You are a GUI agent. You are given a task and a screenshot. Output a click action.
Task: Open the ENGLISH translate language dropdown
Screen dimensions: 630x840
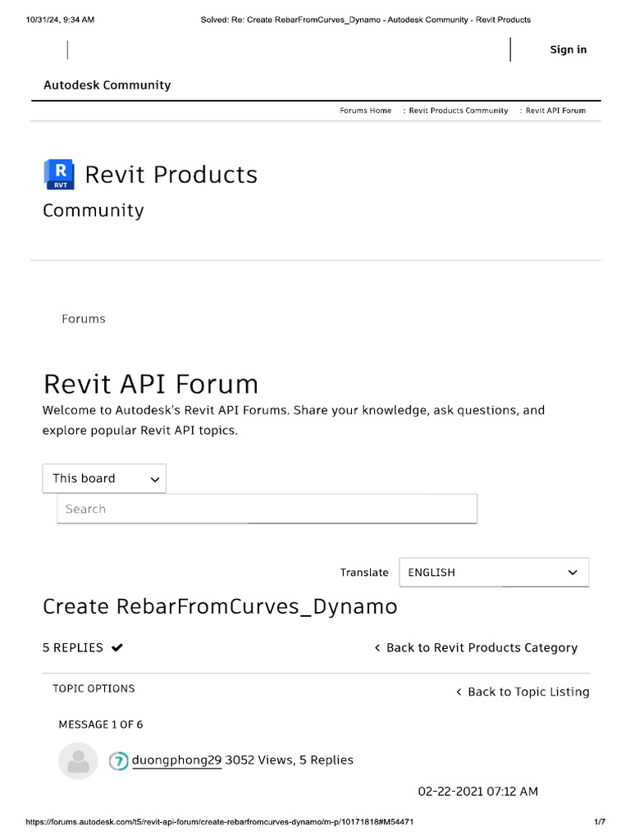[x=494, y=572]
